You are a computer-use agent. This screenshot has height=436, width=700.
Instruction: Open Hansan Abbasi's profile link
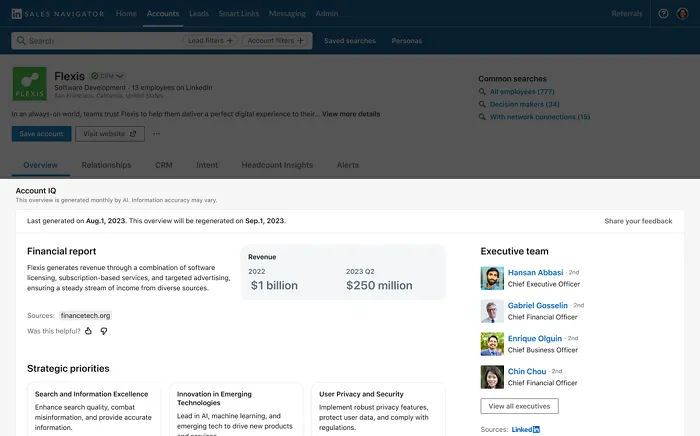point(535,272)
